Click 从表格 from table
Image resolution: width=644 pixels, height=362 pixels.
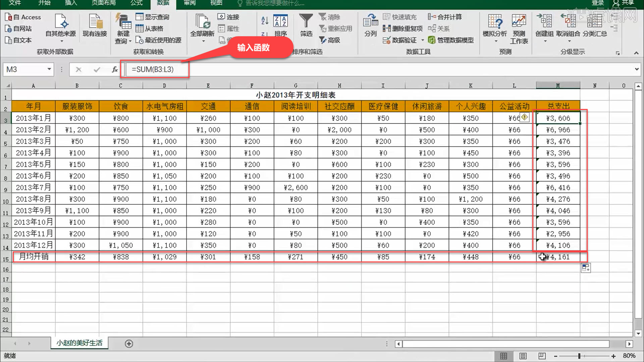[149, 28]
